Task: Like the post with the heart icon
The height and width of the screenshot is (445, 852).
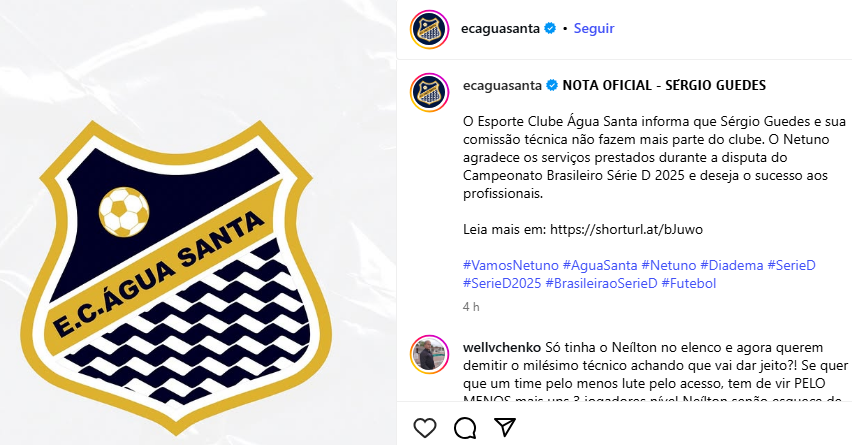Action: pyautogui.click(x=425, y=428)
